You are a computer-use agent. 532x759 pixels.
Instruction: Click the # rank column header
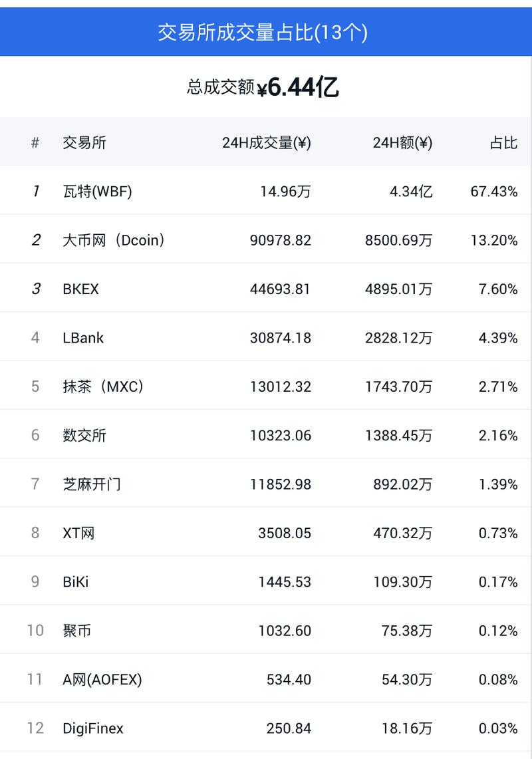pos(35,143)
